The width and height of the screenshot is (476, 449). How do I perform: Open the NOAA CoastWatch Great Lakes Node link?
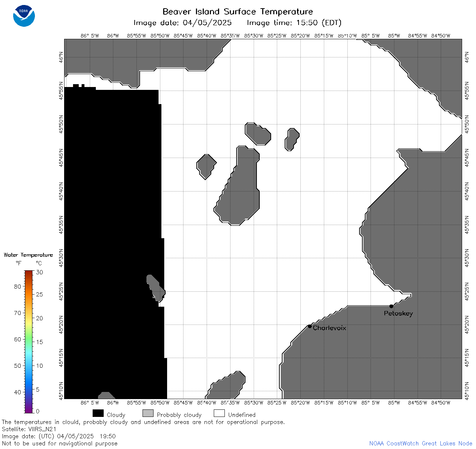point(421,444)
